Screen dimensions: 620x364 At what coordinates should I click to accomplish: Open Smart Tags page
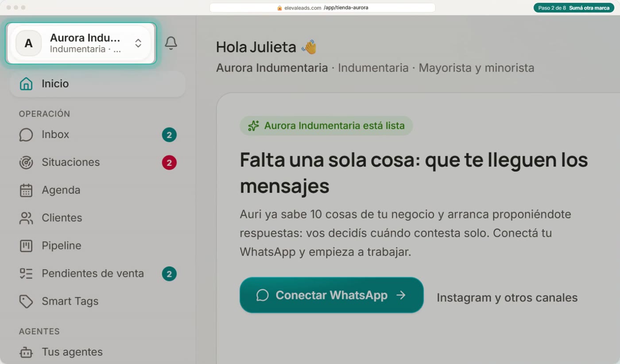point(97,302)
